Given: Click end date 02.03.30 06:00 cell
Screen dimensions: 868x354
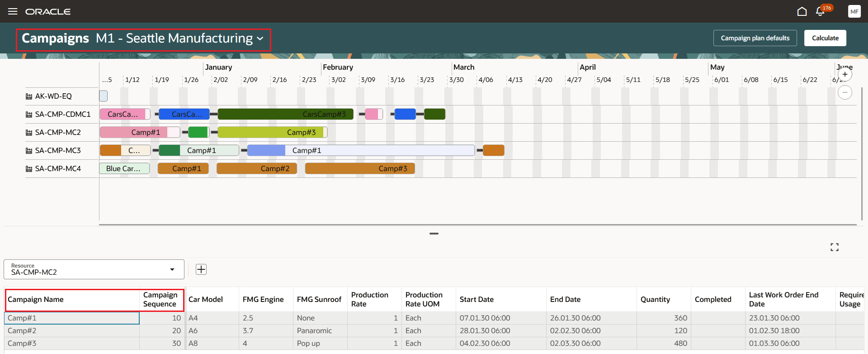Looking at the screenshot, I should (x=591, y=344).
